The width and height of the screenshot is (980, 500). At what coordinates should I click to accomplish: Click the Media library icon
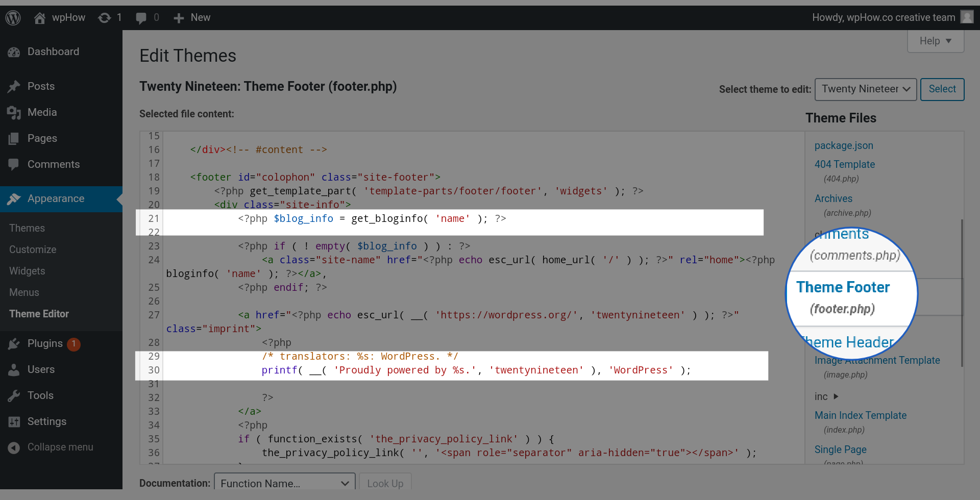tap(14, 113)
